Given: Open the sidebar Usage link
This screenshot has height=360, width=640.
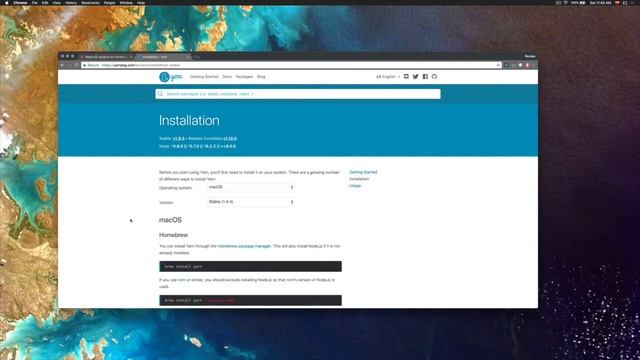Looking at the screenshot, I should pos(355,186).
